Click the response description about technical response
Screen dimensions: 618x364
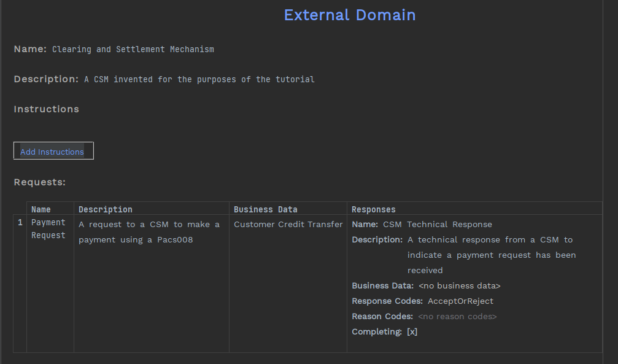pos(491,255)
